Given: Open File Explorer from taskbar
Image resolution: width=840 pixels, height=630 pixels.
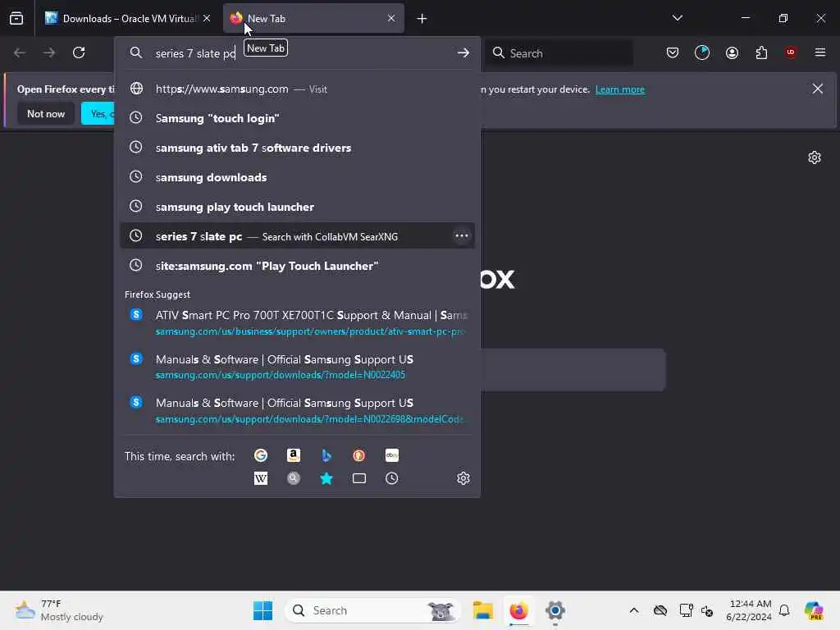Looking at the screenshot, I should point(482,610).
